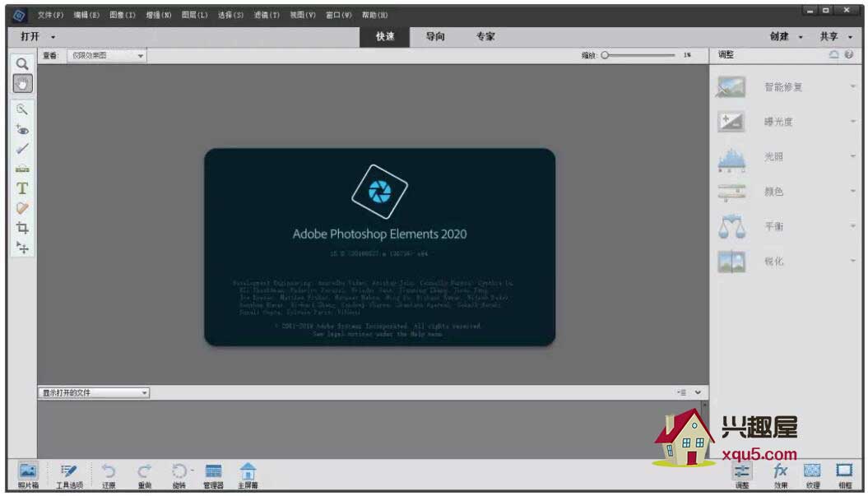This screenshot has width=868, height=496.
Task: Open the 编辑(E) menu
Action: [x=86, y=15]
